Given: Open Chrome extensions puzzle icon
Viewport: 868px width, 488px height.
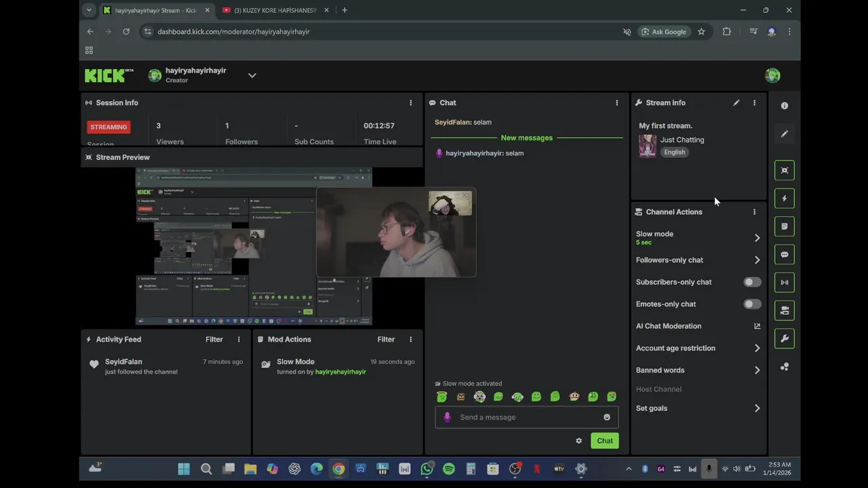Looking at the screenshot, I should point(726,32).
